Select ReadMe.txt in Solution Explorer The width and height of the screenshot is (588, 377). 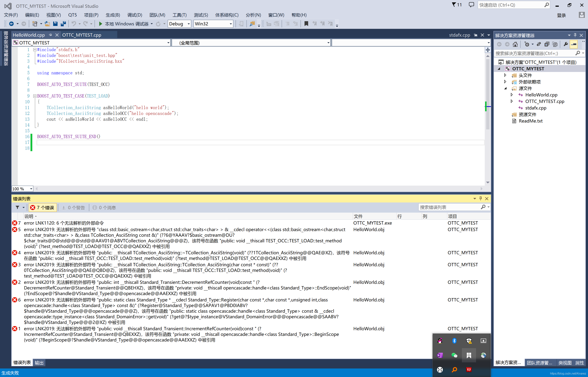[530, 121]
